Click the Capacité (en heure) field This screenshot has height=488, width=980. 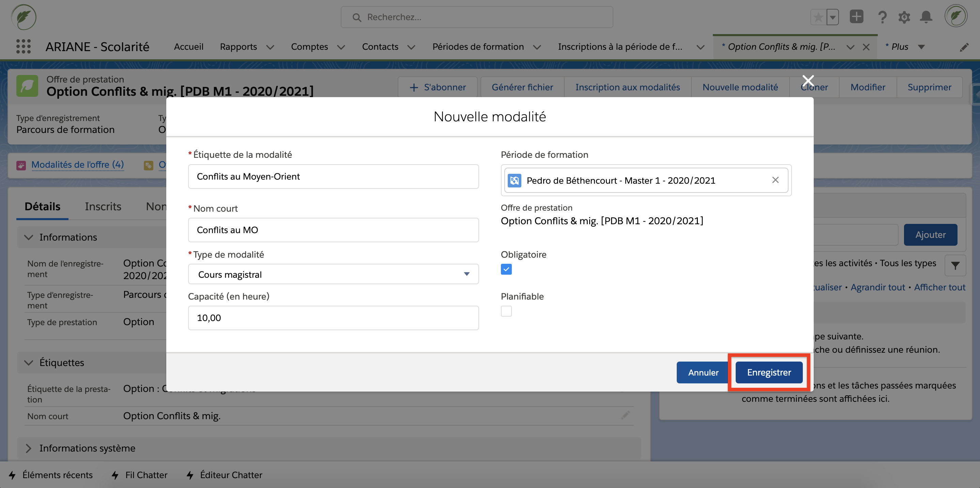[x=333, y=318]
